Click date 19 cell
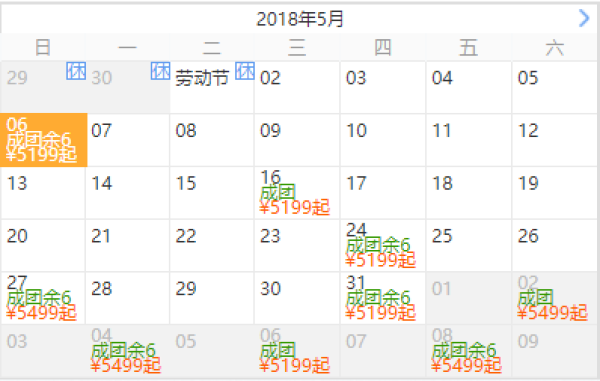The height and width of the screenshot is (381, 600). click(x=554, y=193)
